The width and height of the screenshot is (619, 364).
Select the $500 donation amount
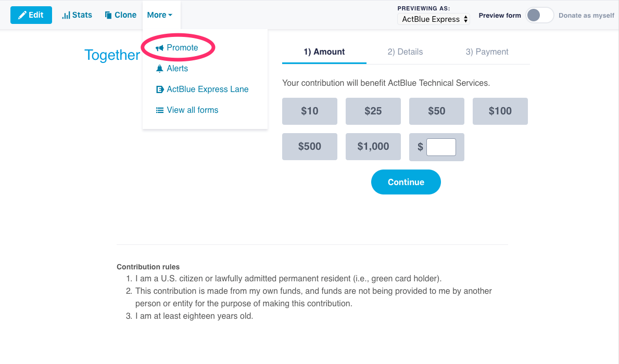pos(309,147)
